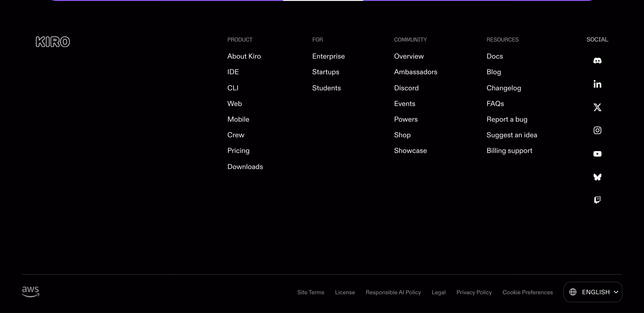Open the Students link

point(326,88)
